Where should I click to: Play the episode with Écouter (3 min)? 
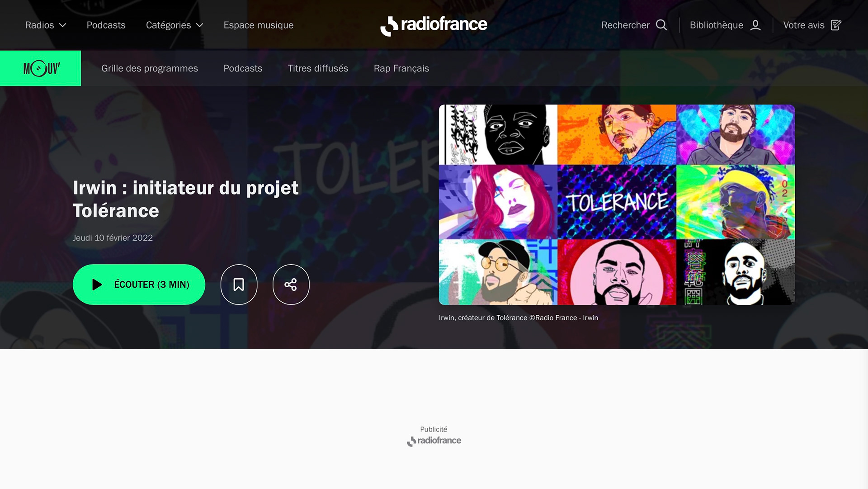(x=139, y=285)
